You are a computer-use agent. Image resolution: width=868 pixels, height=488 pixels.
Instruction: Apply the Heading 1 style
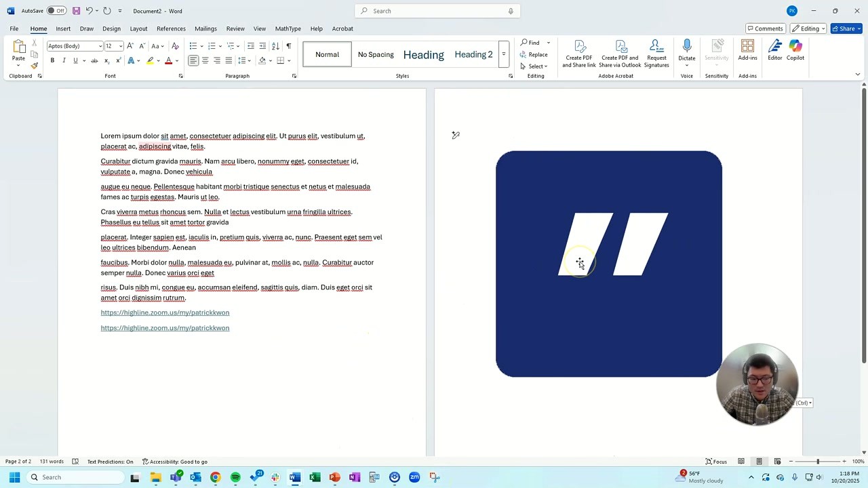pos(423,54)
